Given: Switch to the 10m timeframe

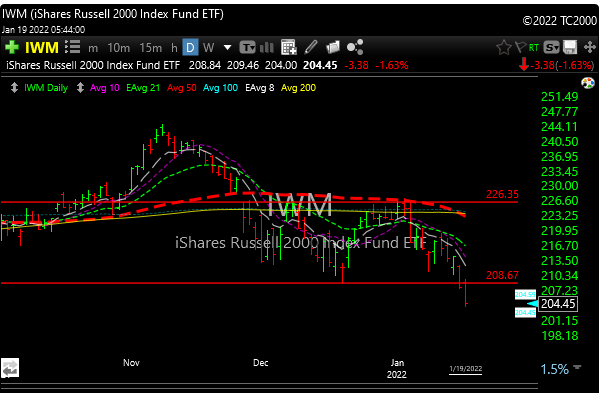Looking at the screenshot, I should point(118,48).
